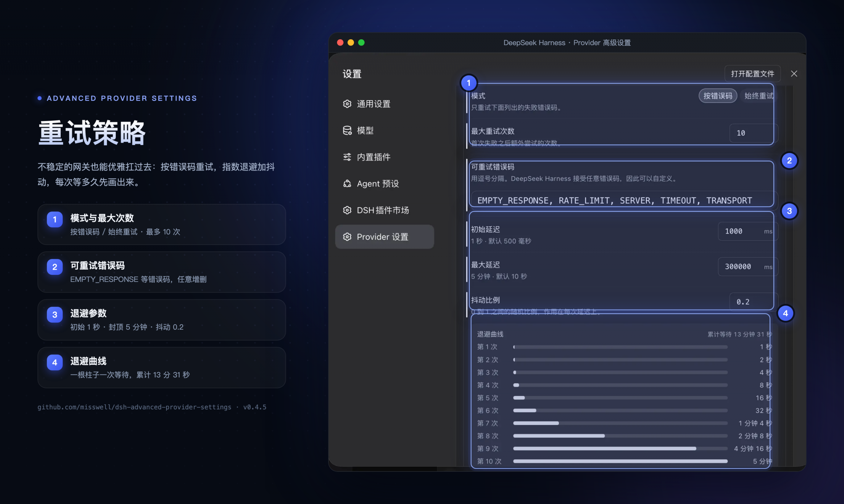Click the 抖动比例 field showing 0.2
Viewport: 844px width, 504px height.
coord(753,302)
